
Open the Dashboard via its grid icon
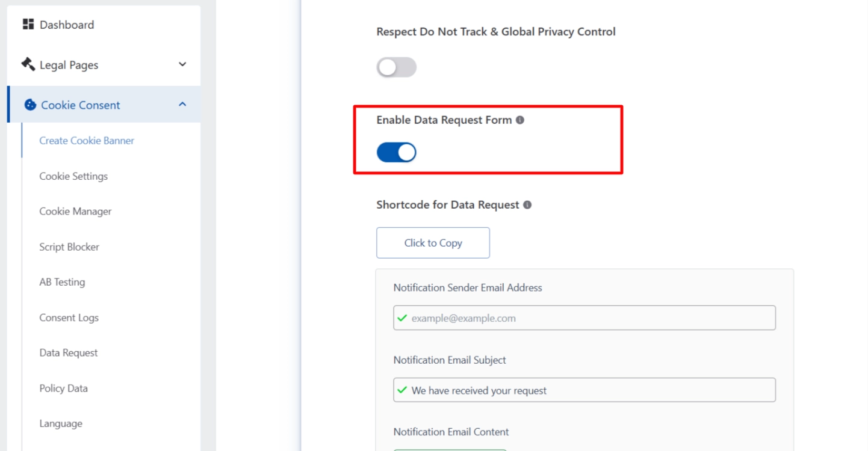27,24
